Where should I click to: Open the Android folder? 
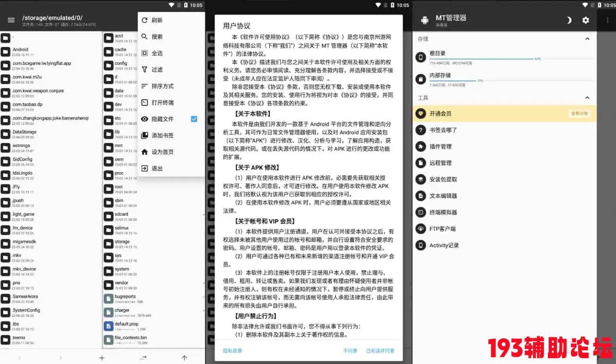pyautogui.click(x=51, y=52)
